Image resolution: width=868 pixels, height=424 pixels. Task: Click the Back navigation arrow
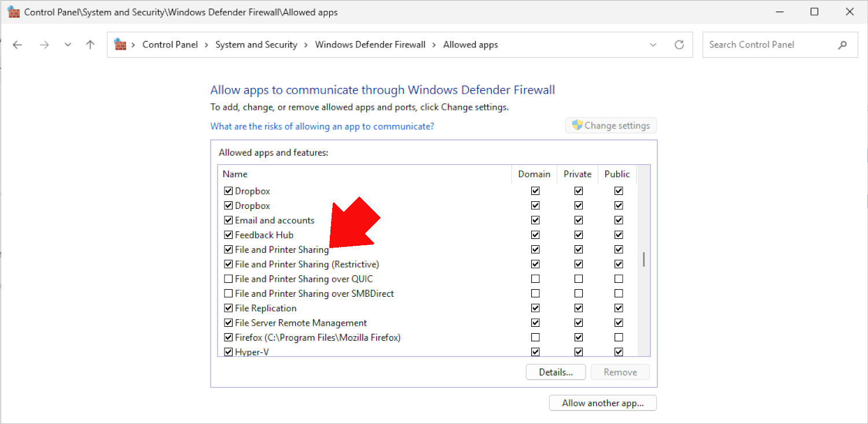17,45
